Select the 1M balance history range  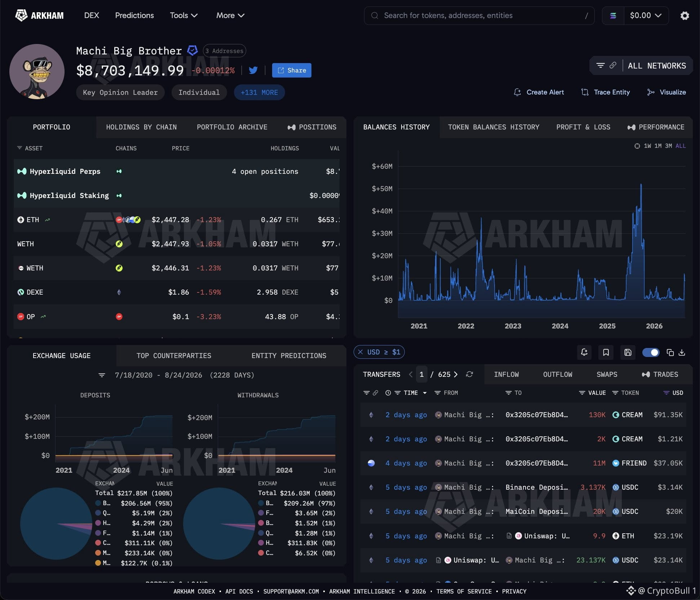click(x=658, y=146)
